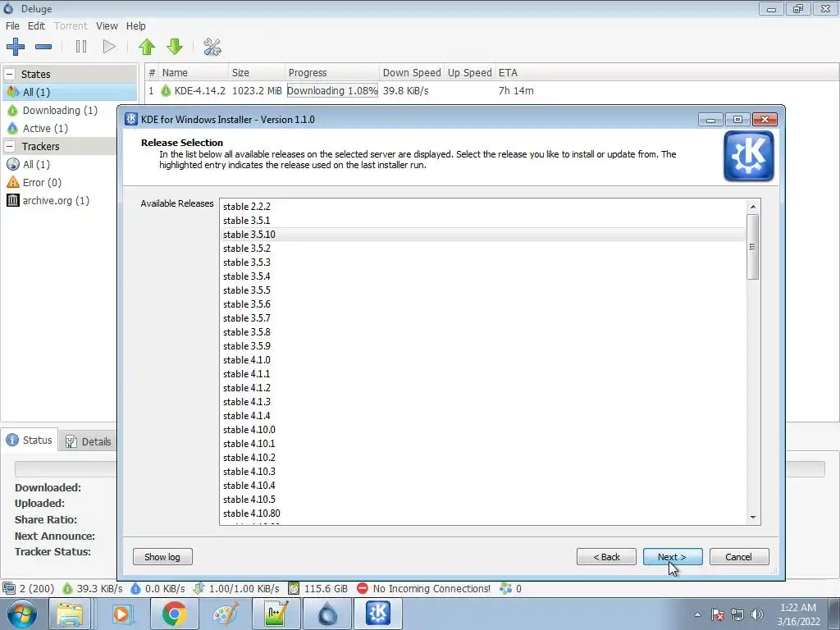
Task: Click the free disk space icon showing 115.6 GiB
Action: [294, 588]
